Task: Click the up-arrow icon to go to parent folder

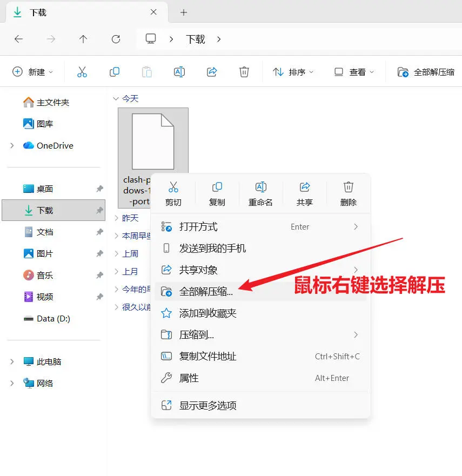Action: pos(83,39)
